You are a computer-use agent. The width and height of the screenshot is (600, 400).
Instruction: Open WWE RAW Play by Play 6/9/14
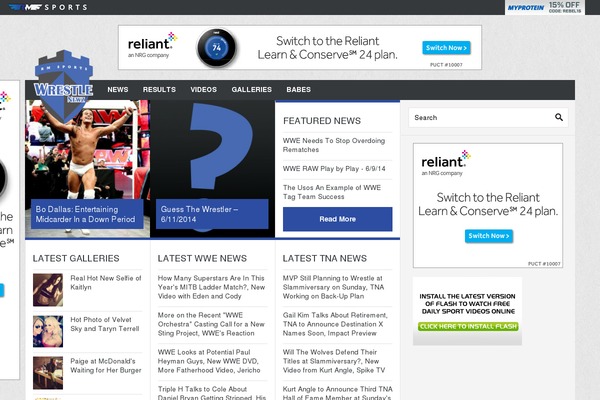(334, 169)
